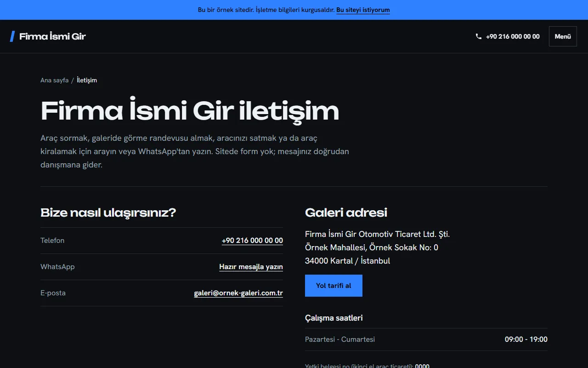Click 'Bu bir örnek sitedir' banner text
Image resolution: width=588 pixels, height=368 pixels.
click(266, 10)
